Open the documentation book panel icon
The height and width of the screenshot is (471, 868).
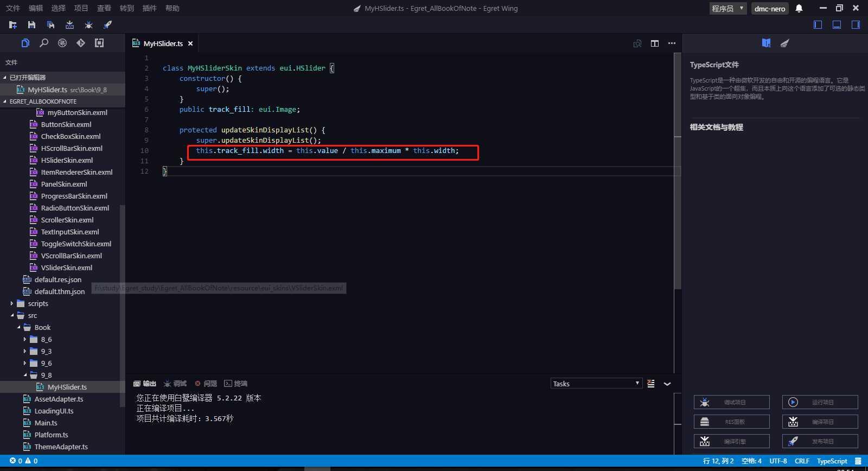pos(766,43)
